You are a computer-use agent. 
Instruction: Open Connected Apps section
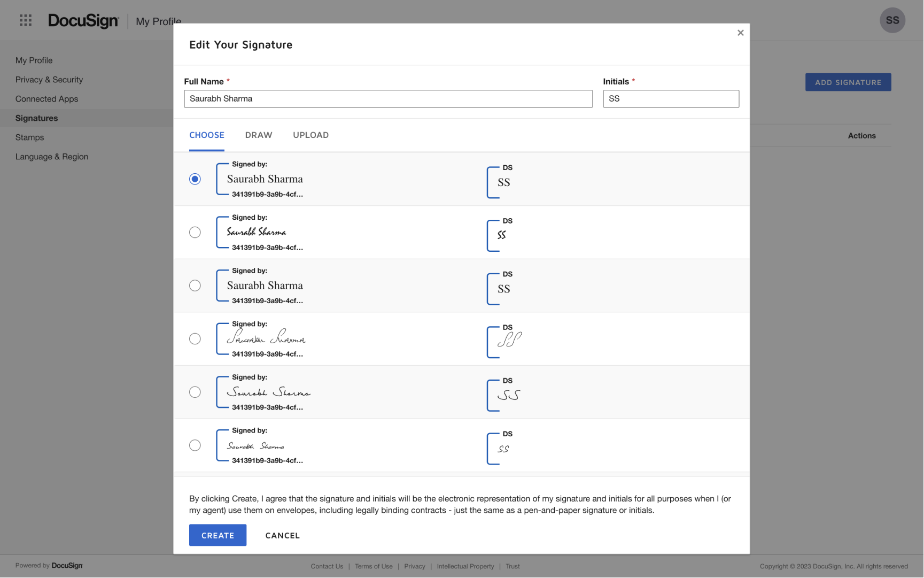[x=46, y=98]
